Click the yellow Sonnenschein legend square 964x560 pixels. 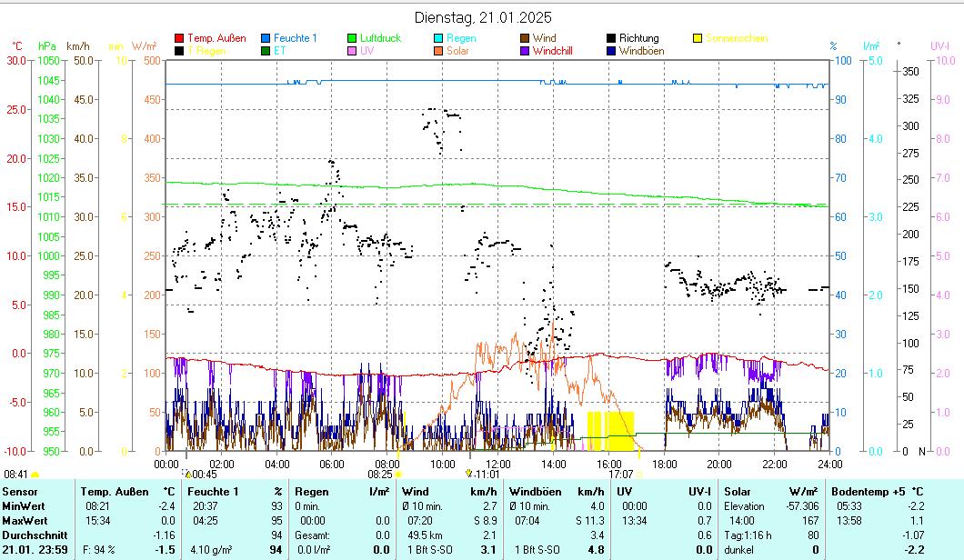click(698, 39)
